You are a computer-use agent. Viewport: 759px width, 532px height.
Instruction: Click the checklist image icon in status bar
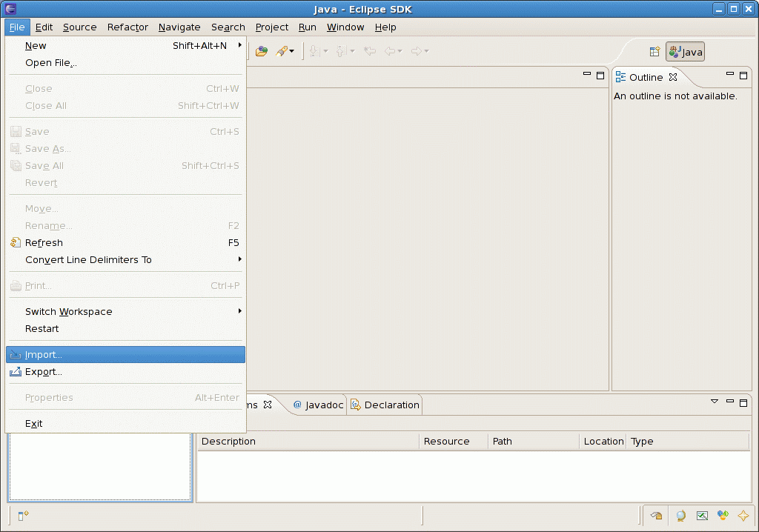(702, 516)
